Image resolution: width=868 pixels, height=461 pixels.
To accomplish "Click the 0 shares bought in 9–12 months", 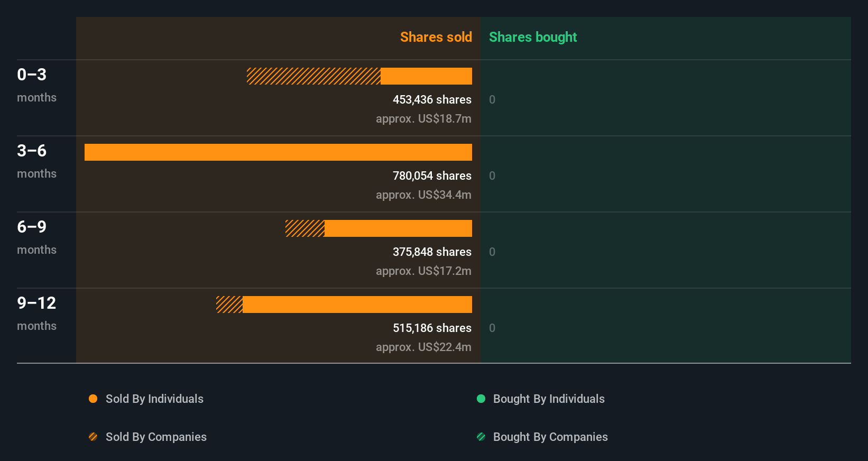I will tap(492, 328).
